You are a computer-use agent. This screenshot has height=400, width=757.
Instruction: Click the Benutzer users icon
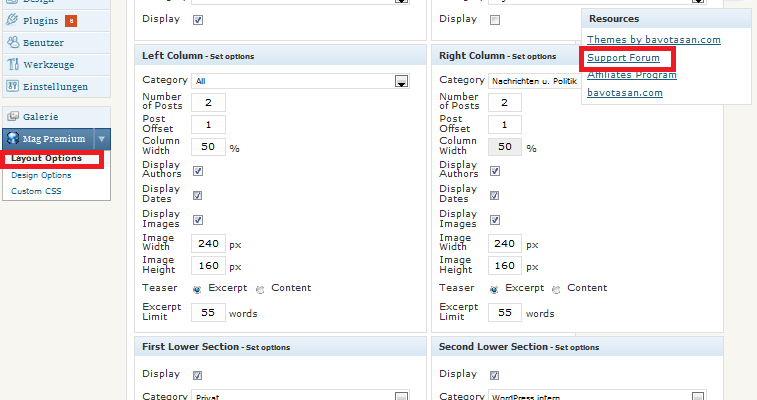click(x=13, y=42)
